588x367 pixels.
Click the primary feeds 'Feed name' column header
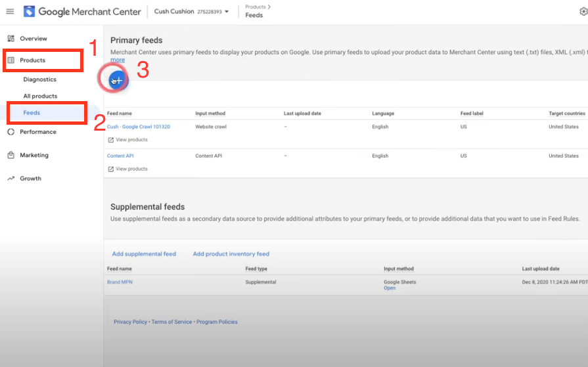click(x=120, y=113)
